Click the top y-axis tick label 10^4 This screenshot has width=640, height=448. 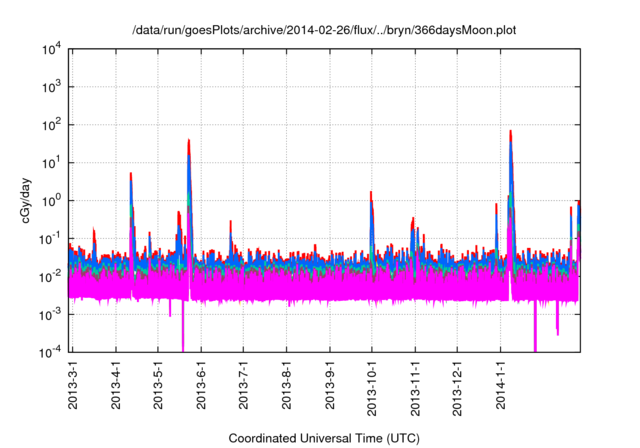51,50
